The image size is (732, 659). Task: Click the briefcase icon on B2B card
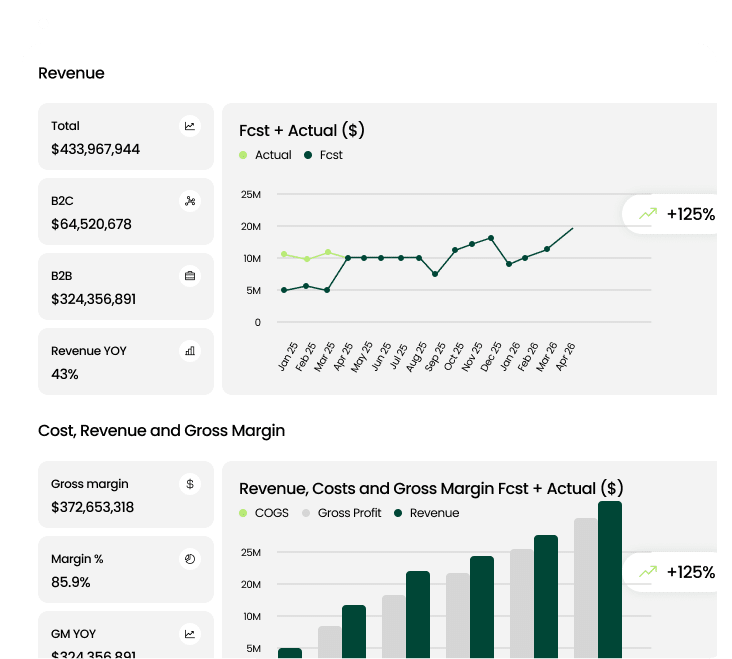(x=189, y=276)
